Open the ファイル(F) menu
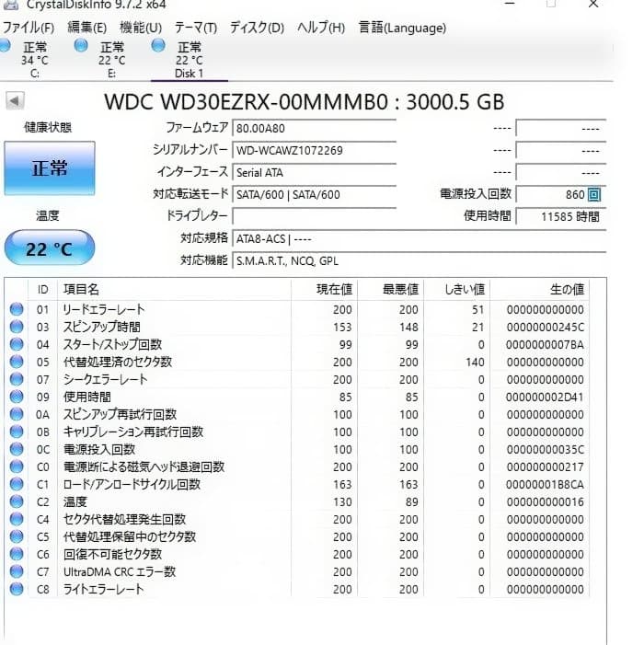This screenshot has height=645, width=644. coord(28,28)
